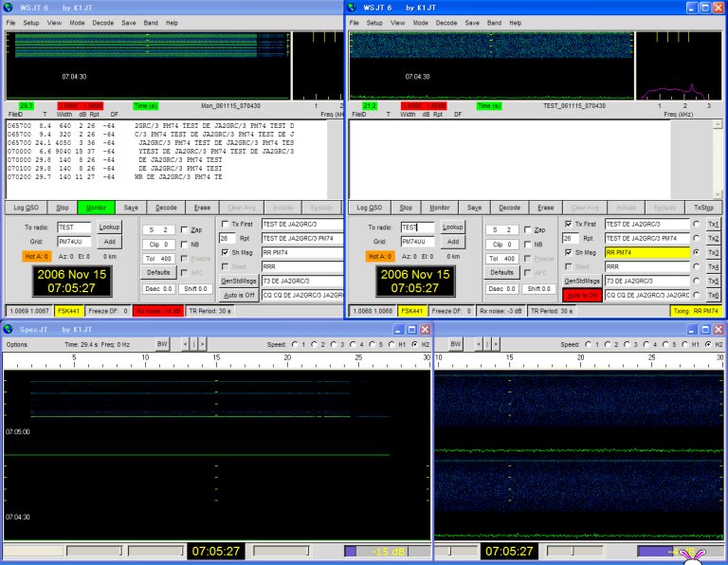Click Tx4 button in right WSJT window
728x565 pixels.
[x=713, y=266]
